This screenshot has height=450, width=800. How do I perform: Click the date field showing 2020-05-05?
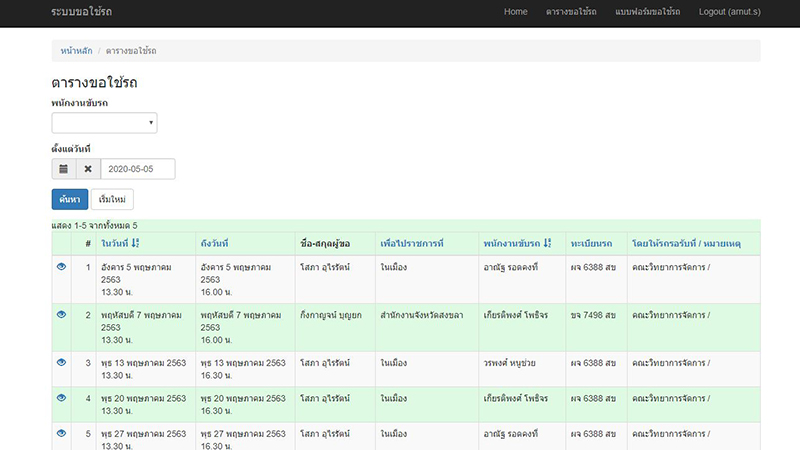coord(138,169)
